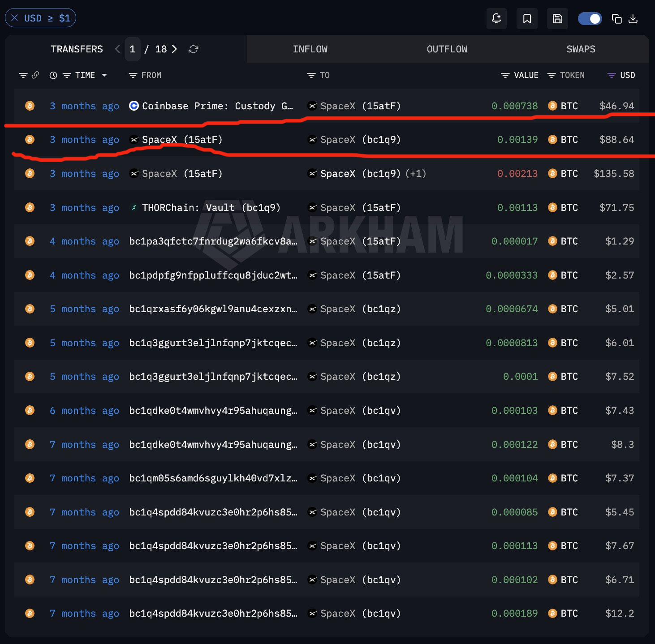Toggle the clock time format icon
Image resolution: width=655 pixels, height=644 pixels.
click(53, 75)
